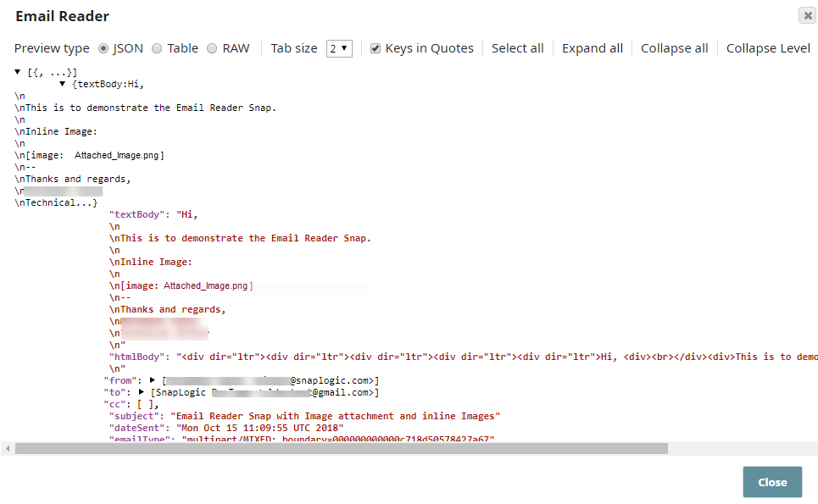Image resolution: width=818 pixels, height=504 pixels.
Task: Select the RAW preview type radio
Action: coord(212,48)
